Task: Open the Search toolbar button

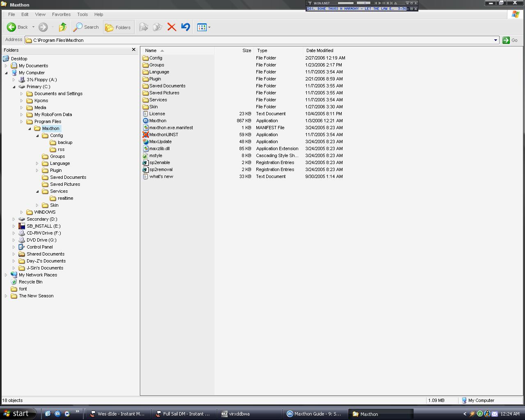Action: point(86,27)
